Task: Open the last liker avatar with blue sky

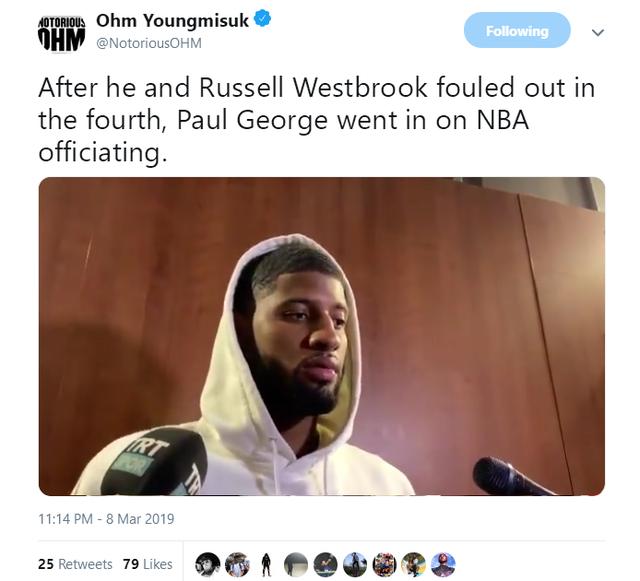Action: coord(443,564)
